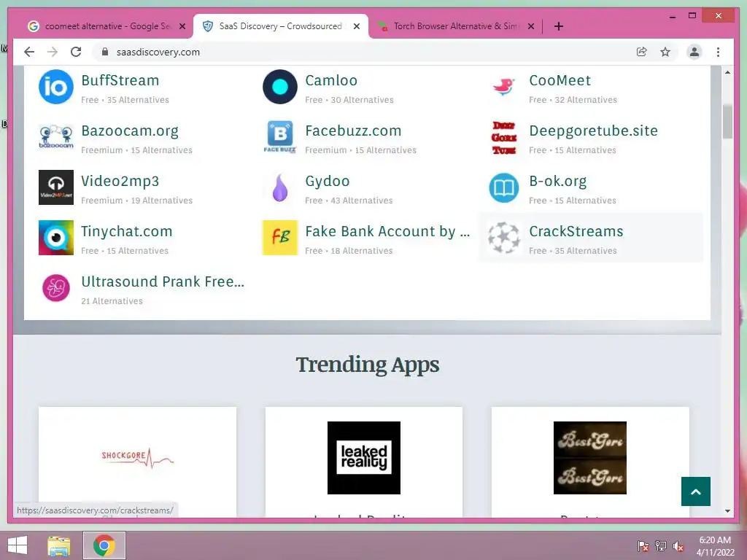
Task: Click the B-ok.org open book icon
Action: 503,187
